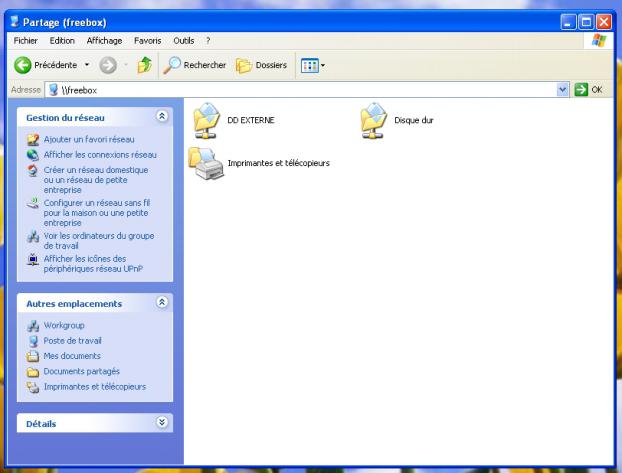Click the Rechercher search toolbar button

click(x=178, y=65)
